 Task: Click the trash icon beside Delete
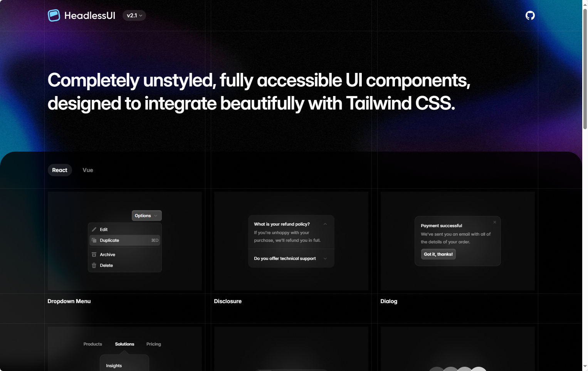tap(94, 265)
